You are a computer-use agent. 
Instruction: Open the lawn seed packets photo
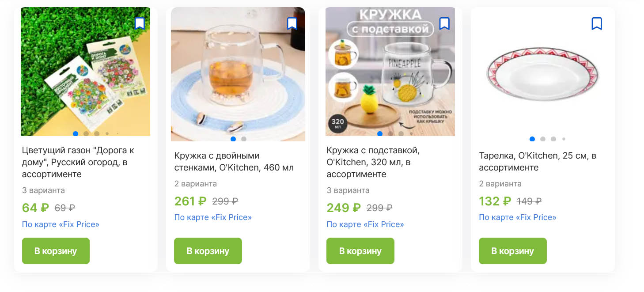[x=85, y=72]
